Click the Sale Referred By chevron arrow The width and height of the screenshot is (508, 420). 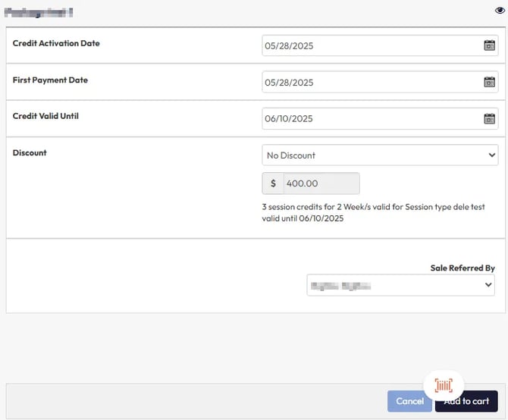pos(488,285)
